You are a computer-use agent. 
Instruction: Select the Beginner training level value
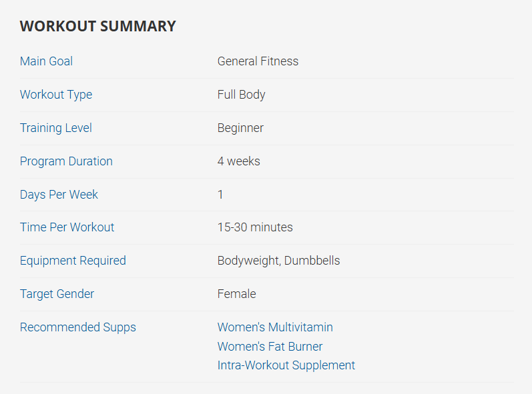pos(240,128)
